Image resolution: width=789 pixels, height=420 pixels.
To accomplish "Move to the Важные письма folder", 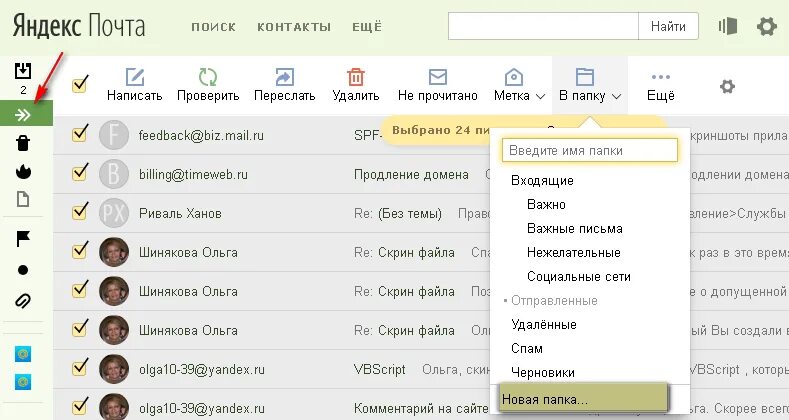I will pyautogui.click(x=575, y=229).
